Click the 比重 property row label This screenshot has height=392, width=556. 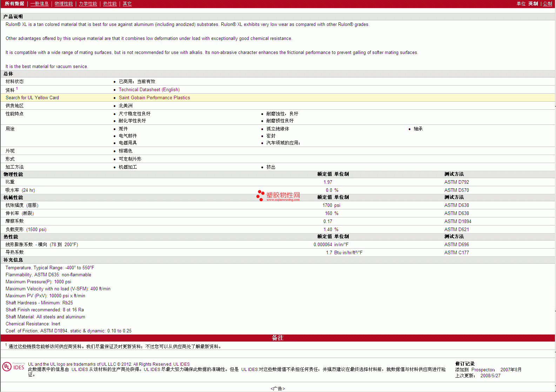(x=10, y=182)
